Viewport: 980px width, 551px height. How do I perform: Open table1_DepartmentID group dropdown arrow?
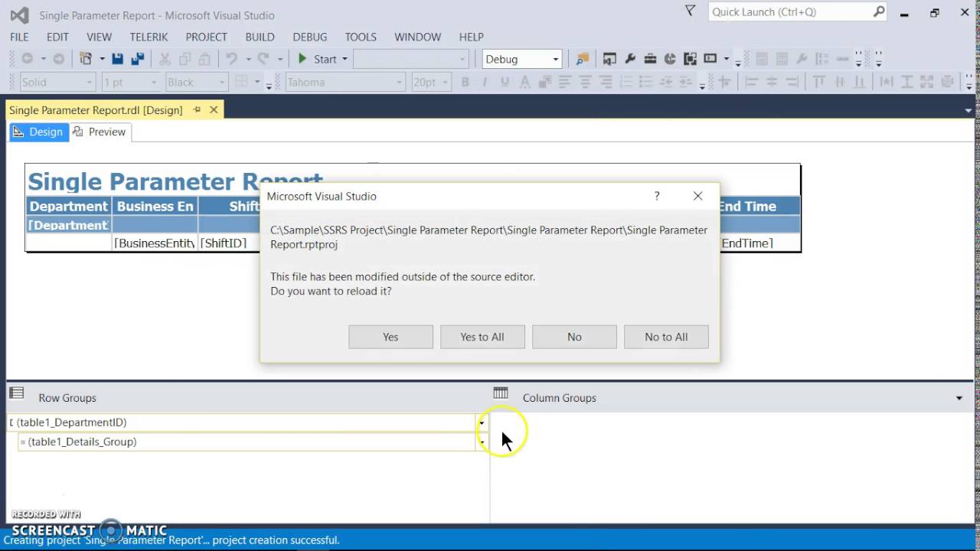[481, 422]
